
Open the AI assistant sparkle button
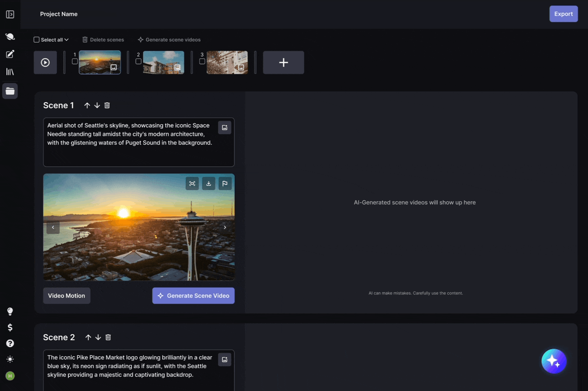pyautogui.click(x=554, y=361)
